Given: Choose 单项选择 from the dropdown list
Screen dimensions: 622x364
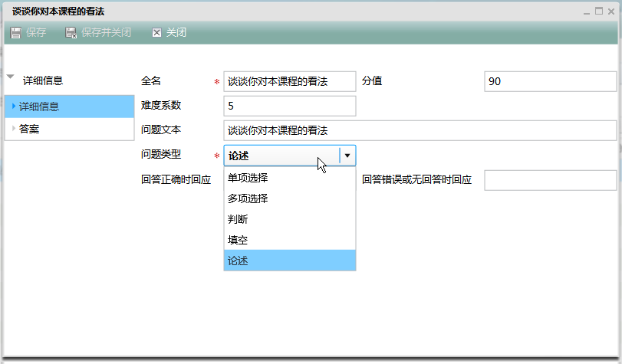Looking at the screenshot, I should tap(290, 178).
